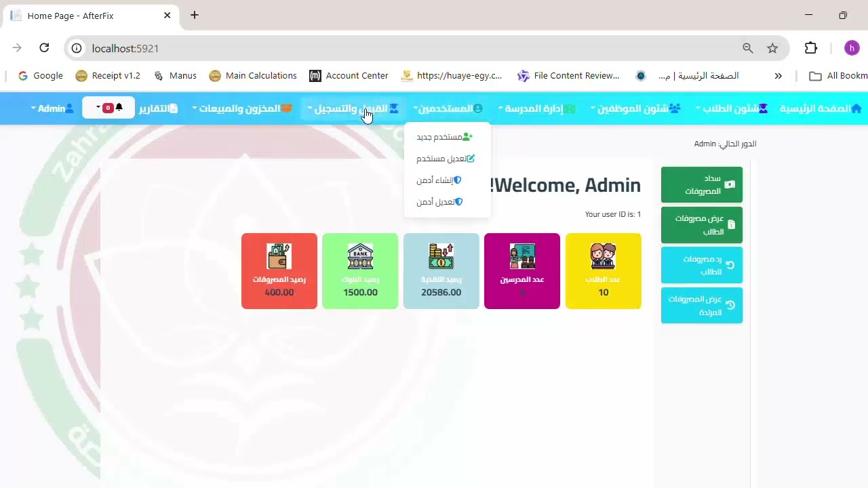The width and height of the screenshot is (868, 488).
Task: Reload the page with the browser refresh icon
Action: click(44, 47)
